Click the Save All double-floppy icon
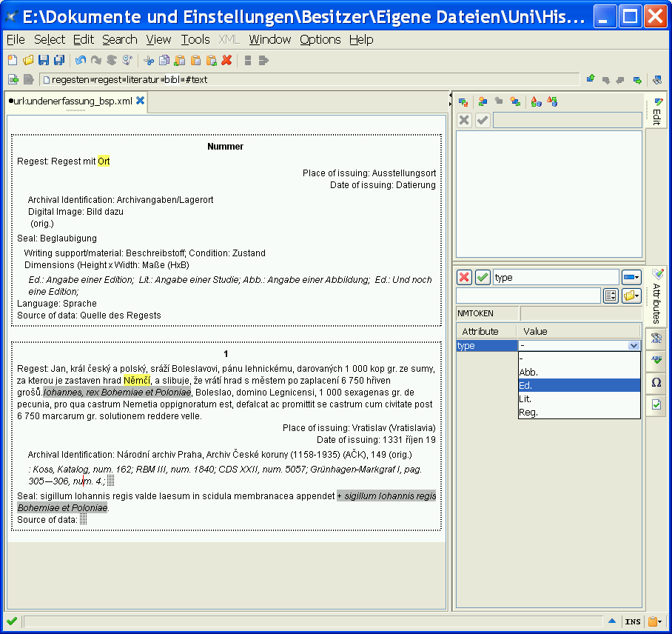Viewport: 672px width, 634px height. pos(59,61)
